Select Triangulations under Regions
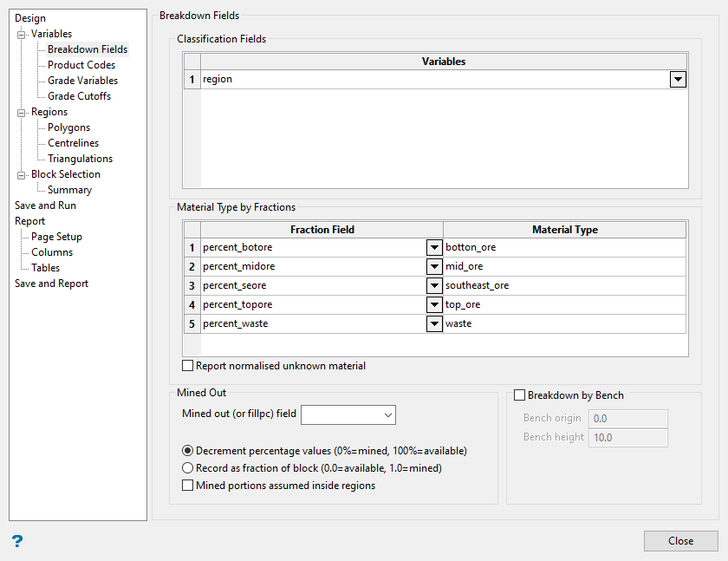 click(80, 159)
